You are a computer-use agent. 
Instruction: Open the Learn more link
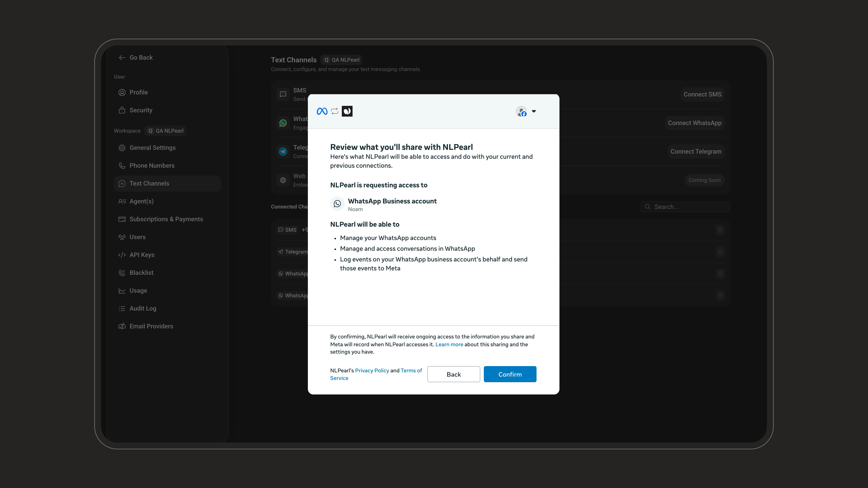(x=449, y=344)
